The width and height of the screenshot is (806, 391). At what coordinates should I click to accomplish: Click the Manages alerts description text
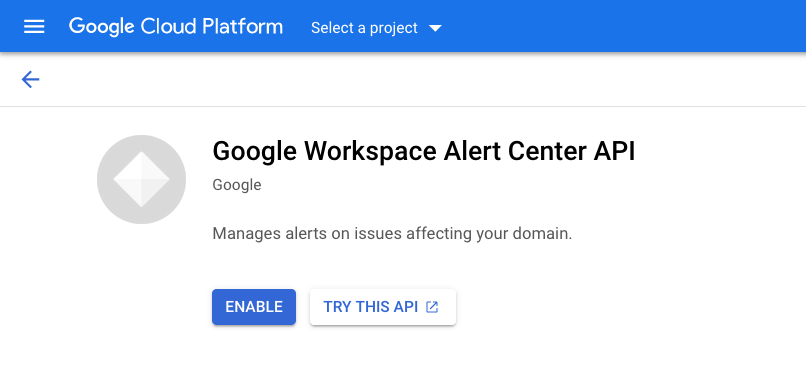[x=392, y=234]
